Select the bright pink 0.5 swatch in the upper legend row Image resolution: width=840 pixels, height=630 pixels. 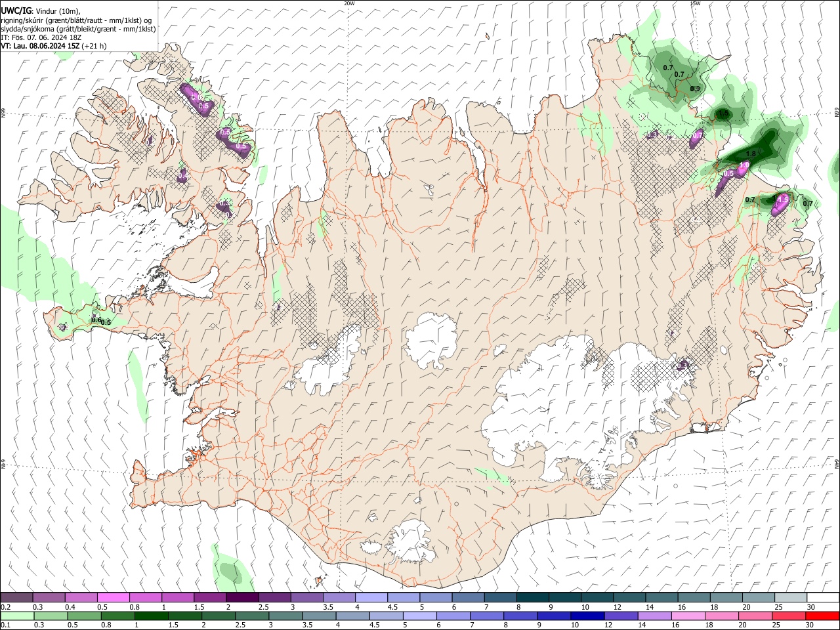(x=113, y=598)
